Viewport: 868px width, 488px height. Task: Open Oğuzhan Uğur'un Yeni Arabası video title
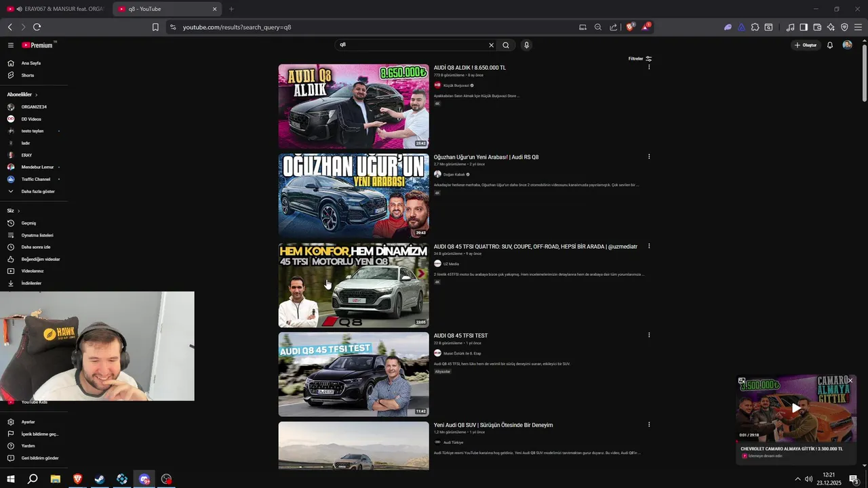(x=486, y=157)
